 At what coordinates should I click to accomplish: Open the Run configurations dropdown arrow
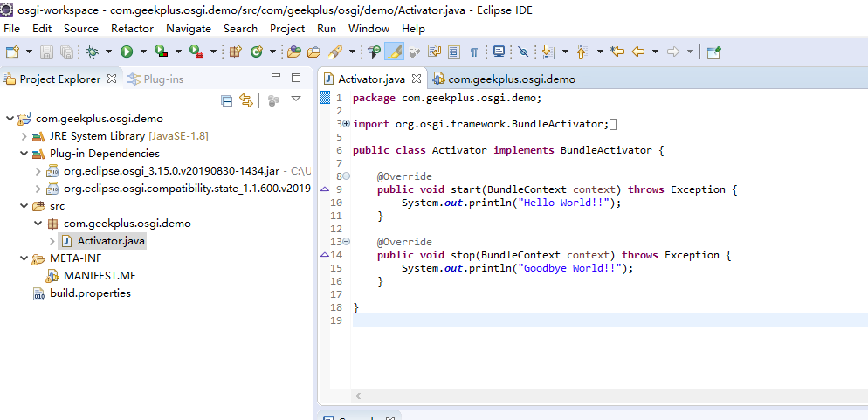[x=143, y=52]
